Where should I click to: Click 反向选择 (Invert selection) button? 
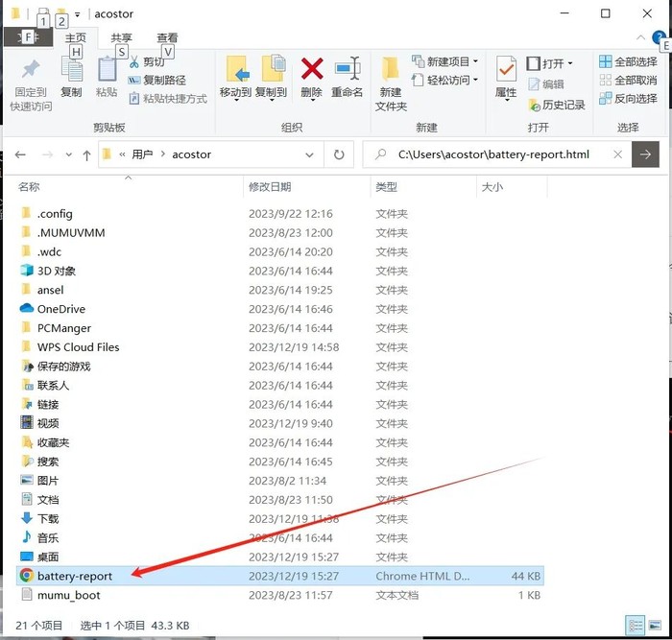[628, 99]
